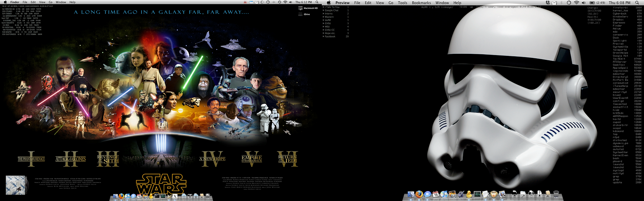Image resolution: width=644 pixels, height=201 pixels.
Task: Expand the Interns contact group
Action: point(324,14)
